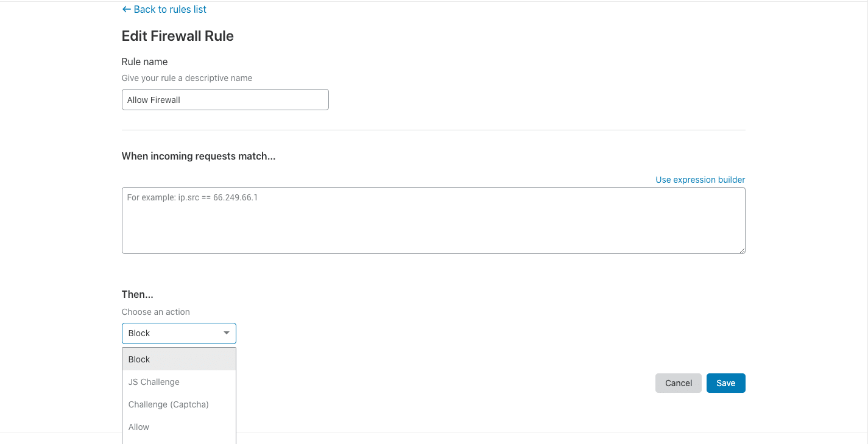Go back to rules list
Viewport: 868px width, 444px height.
pos(164,9)
